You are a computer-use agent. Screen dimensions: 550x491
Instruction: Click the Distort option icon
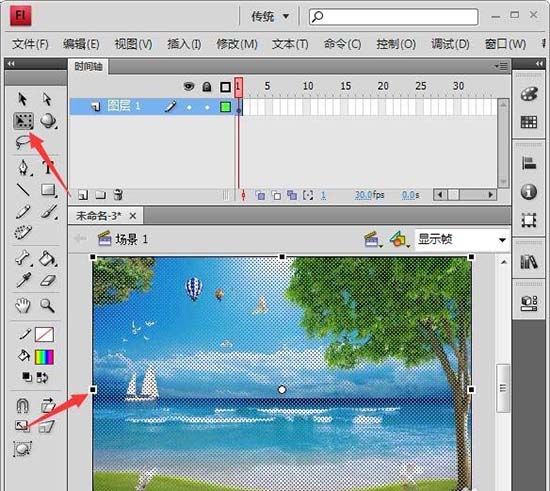(47, 426)
